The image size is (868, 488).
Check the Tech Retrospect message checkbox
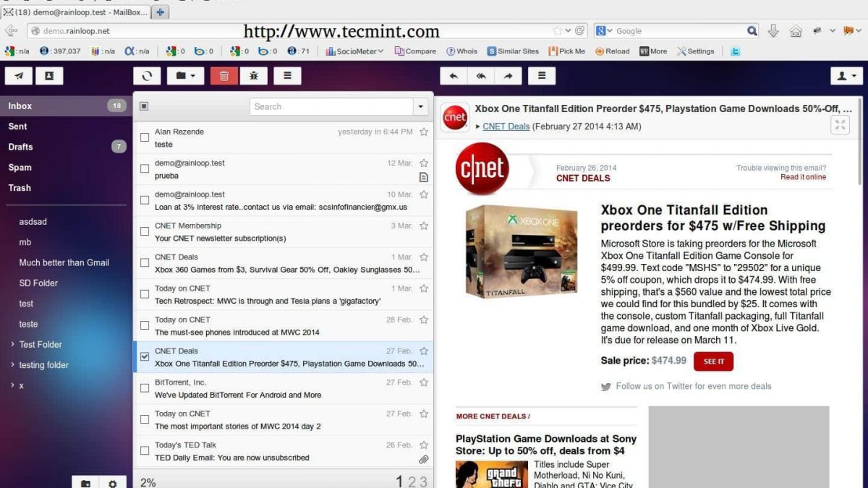tap(145, 294)
